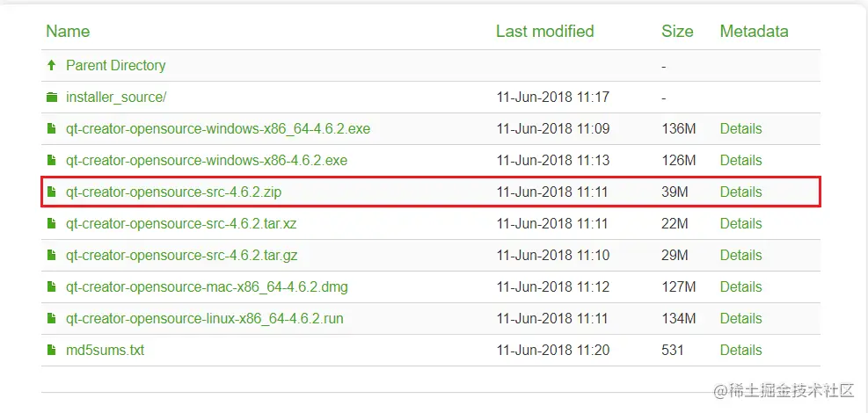This screenshot has height=413, width=868.
Task: Open Details for windows-x86_64-4.6.2.exe
Action: (740, 129)
